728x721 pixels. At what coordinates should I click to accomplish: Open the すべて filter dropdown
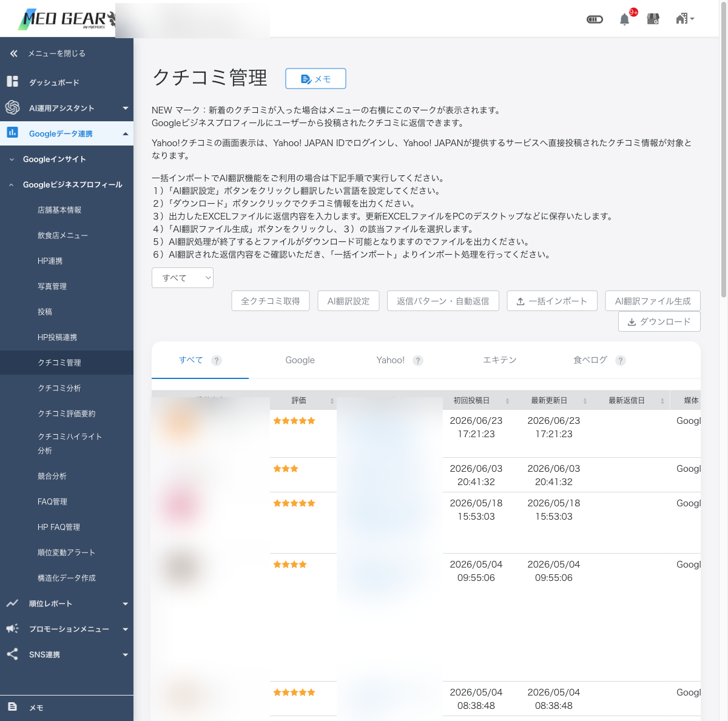[183, 278]
